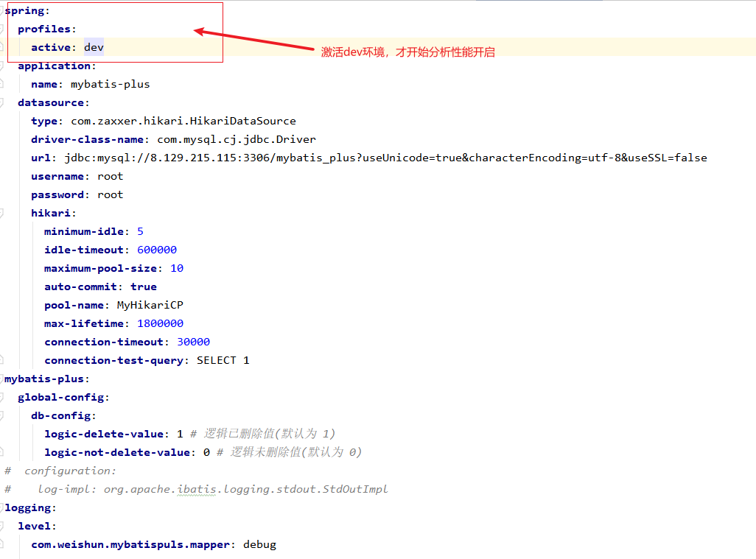Click the auto-commit value 'true'
756x559 pixels.
coord(144,286)
